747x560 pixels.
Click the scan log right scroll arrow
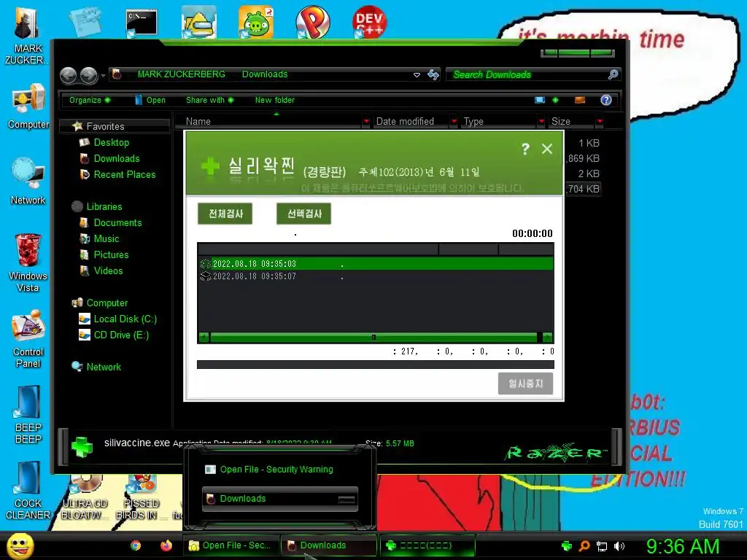click(x=548, y=337)
